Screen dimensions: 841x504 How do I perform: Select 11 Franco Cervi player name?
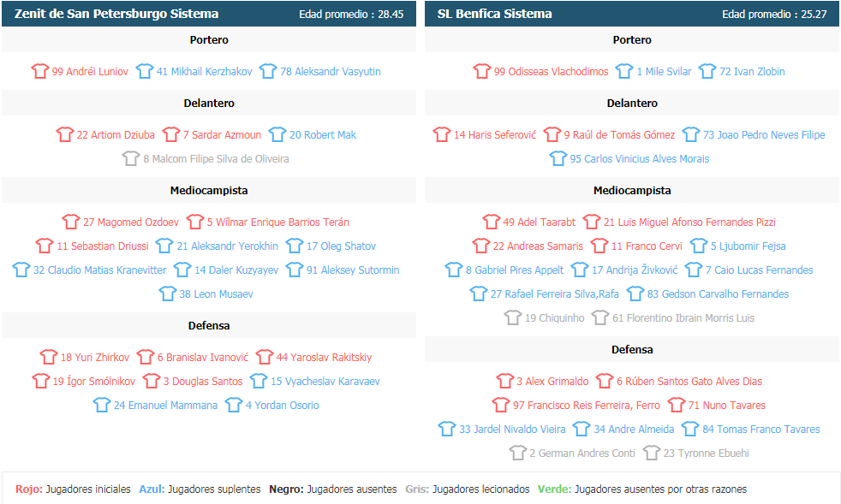(x=647, y=246)
